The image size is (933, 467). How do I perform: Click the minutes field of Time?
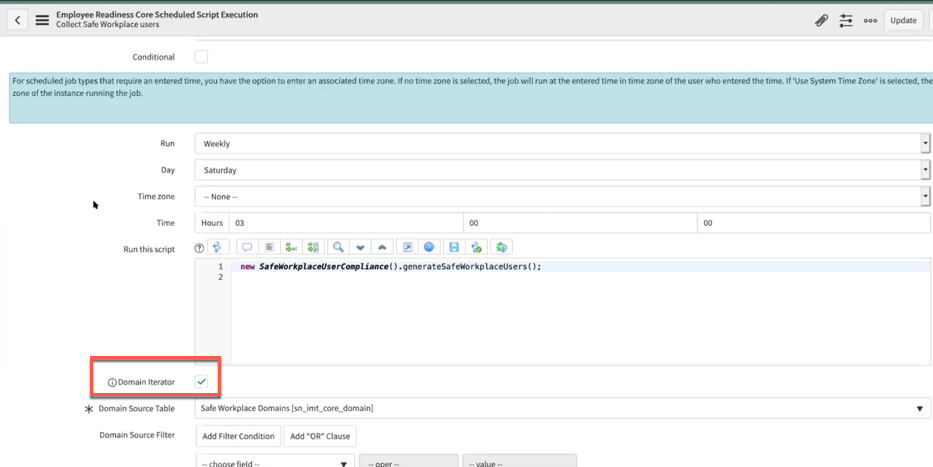(580, 223)
